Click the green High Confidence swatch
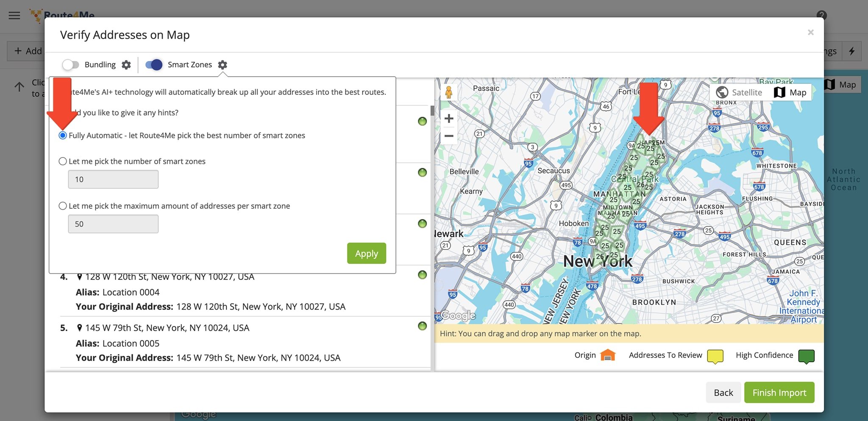Image resolution: width=868 pixels, height=421 pixels. click(806, 357)
